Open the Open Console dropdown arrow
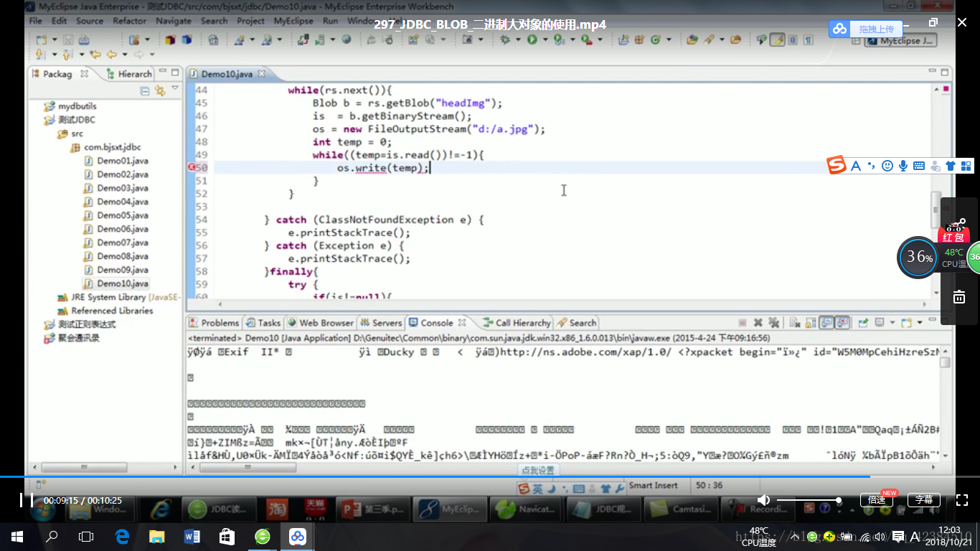The height and width of the screenshot is (551, 980). click(x=919, y=323)
